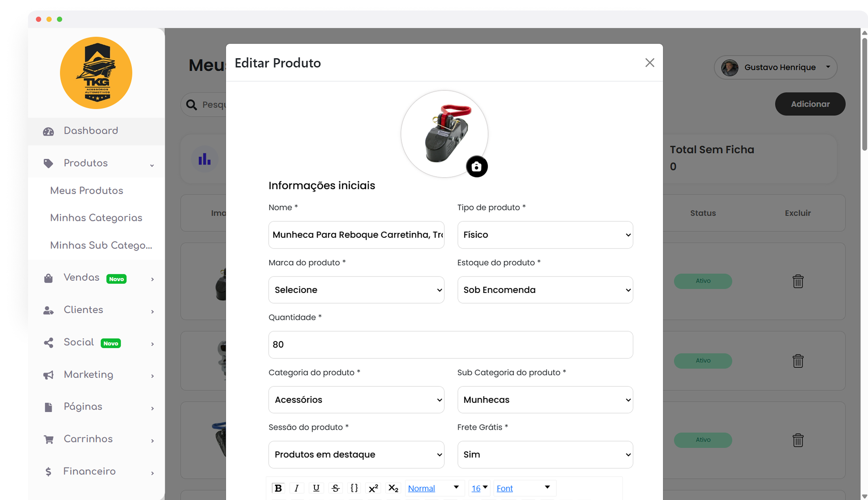Click the camera icon to change the product photo
The image size is (868, 500).
[x=476, y=167]
